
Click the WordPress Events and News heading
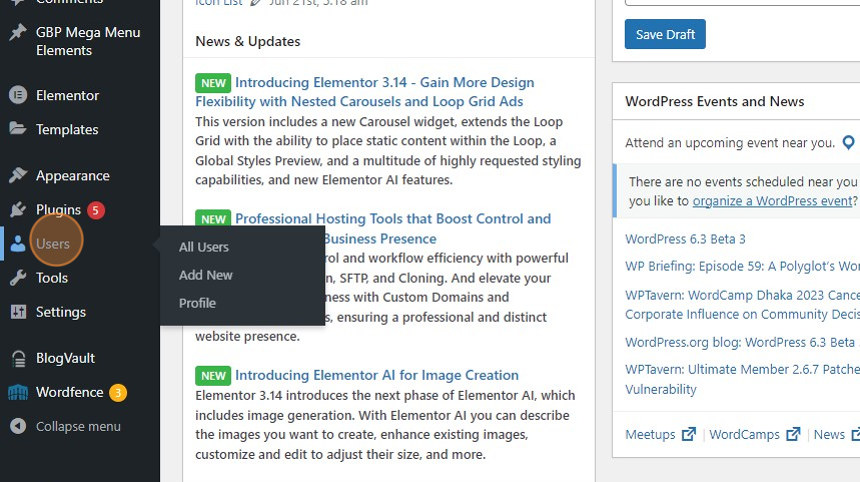[x=715, y=101]
